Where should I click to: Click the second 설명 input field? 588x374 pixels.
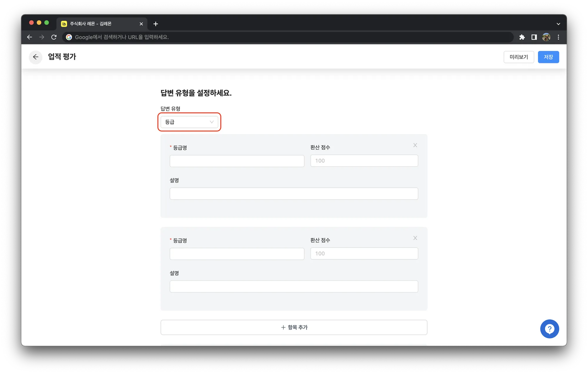coord(294,286)
